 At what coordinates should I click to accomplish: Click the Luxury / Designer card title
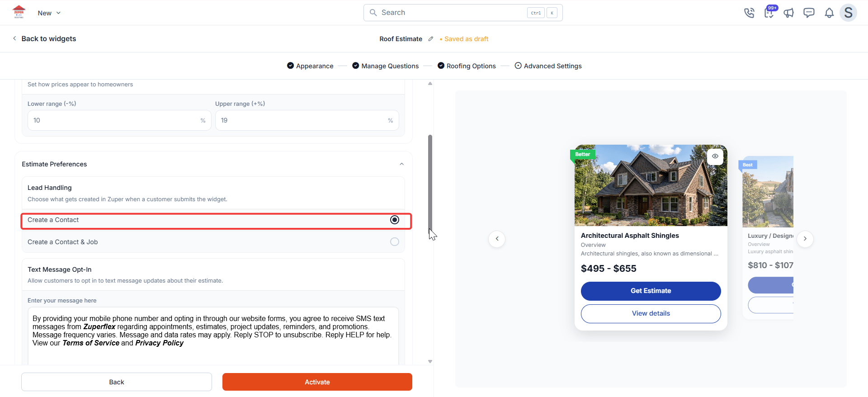point(770,236)
